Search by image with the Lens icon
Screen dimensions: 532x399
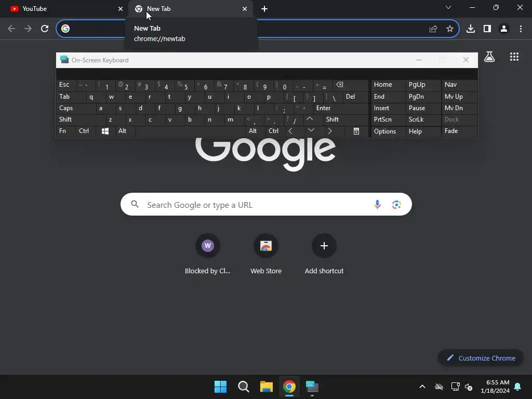(x=396, y=204)
